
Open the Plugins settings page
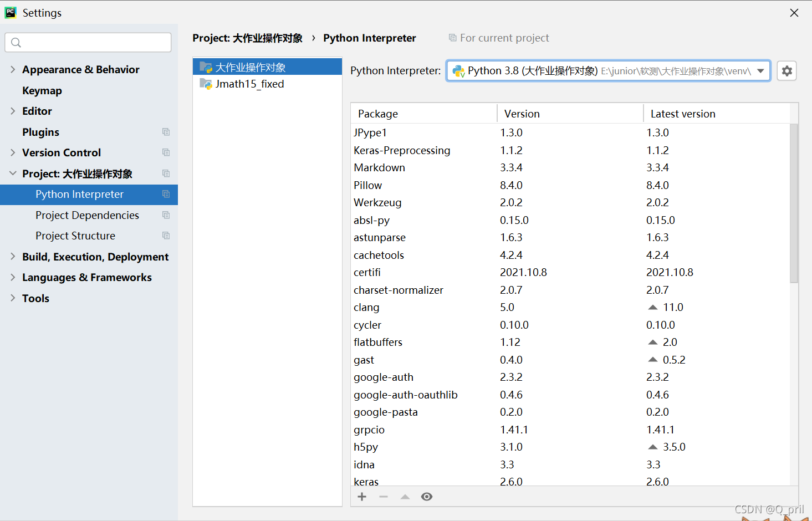tap(40, 132)
